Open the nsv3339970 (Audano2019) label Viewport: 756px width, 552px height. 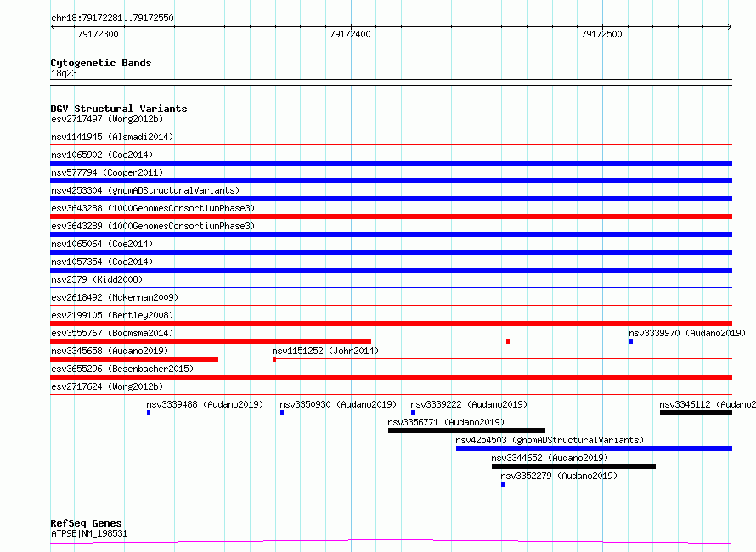point(687,333)
